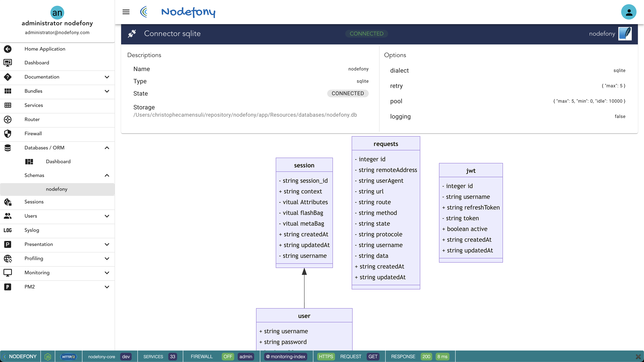Click the FIREWALL OFF status badge
This screenshot has width=644, height=362.
point(228,356)
